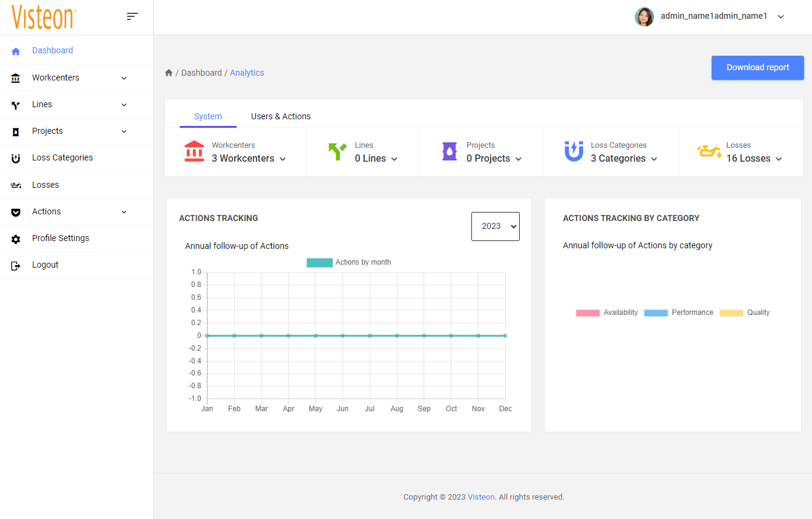This screenshot has height=519, width=812.
Task: Click the admin user avatar picture
Action: pos(644,16)
